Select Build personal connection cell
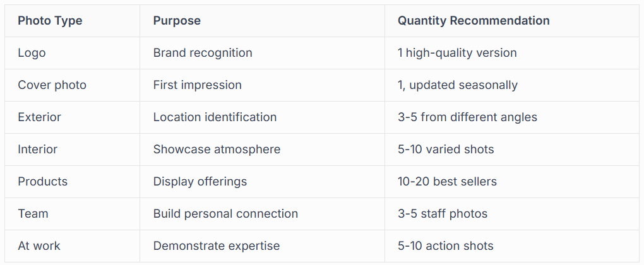 (x=225, y=214)
